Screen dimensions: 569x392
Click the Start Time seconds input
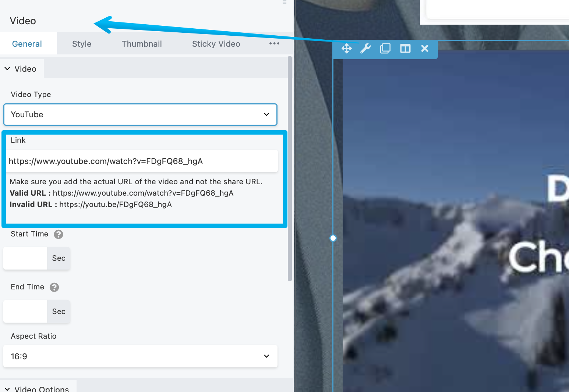pyautogui.click(x=25, y=258)
